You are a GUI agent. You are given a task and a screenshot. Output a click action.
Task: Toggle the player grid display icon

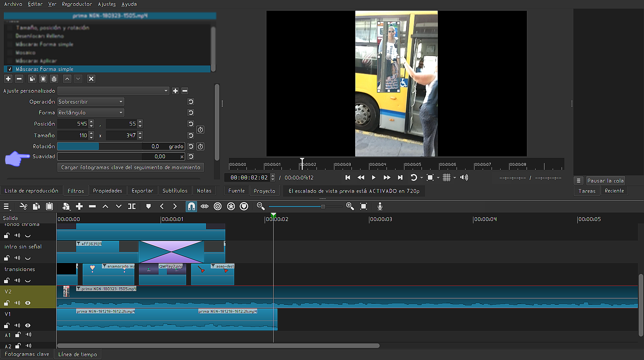pyautogui.click(x=446, y=177)
